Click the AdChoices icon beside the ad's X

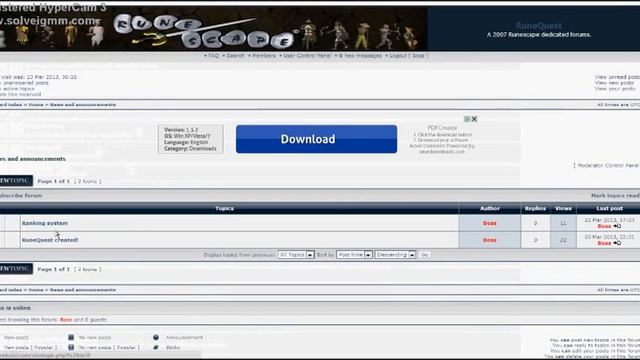[467, 119]
